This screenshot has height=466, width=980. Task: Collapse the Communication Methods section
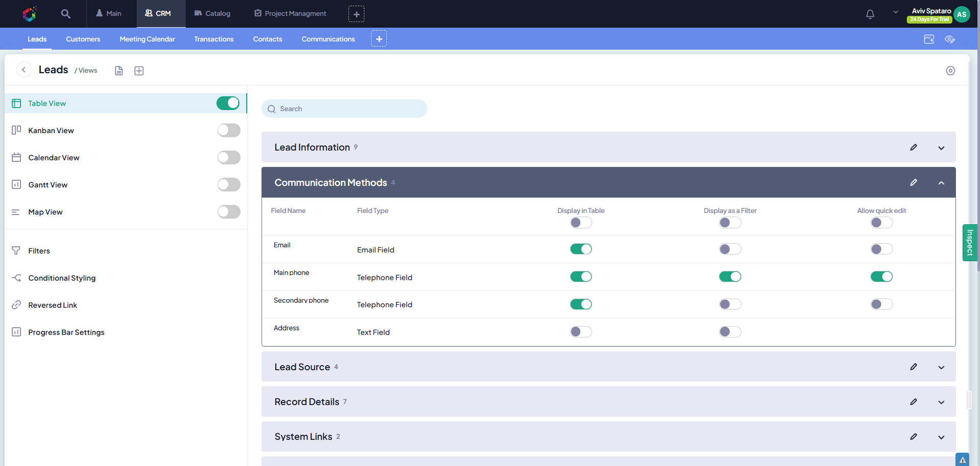[941, 183]
